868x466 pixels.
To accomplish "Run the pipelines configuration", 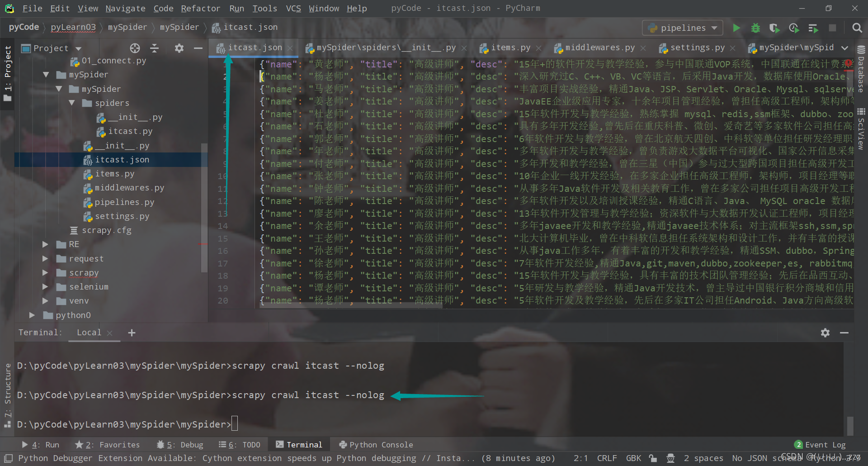I will (x=736, y=28).
